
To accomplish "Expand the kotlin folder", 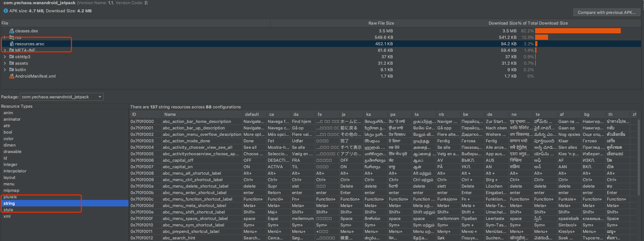I will pyautogui.click(x=5, y=70).
